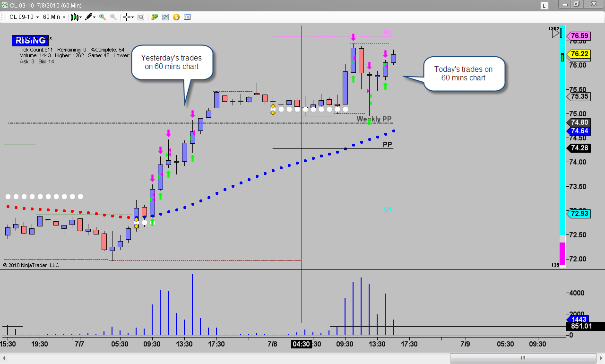Click the Ask: 3 Bid: 14 readout
The image size is (605, 364).
coord(36,61)
